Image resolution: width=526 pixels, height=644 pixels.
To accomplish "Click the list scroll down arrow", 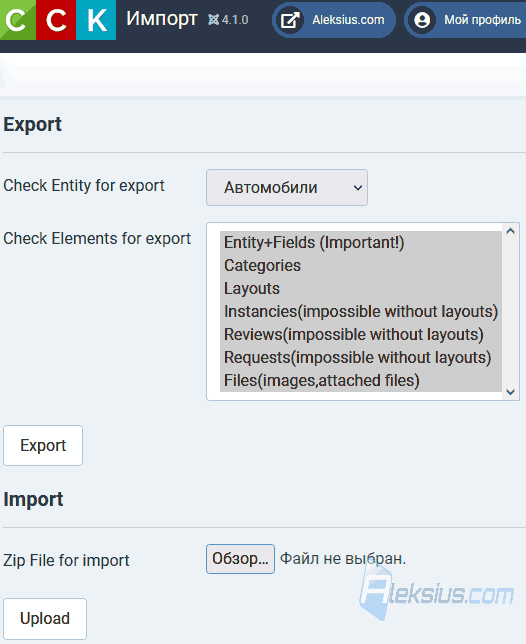I will click(510, 392).
